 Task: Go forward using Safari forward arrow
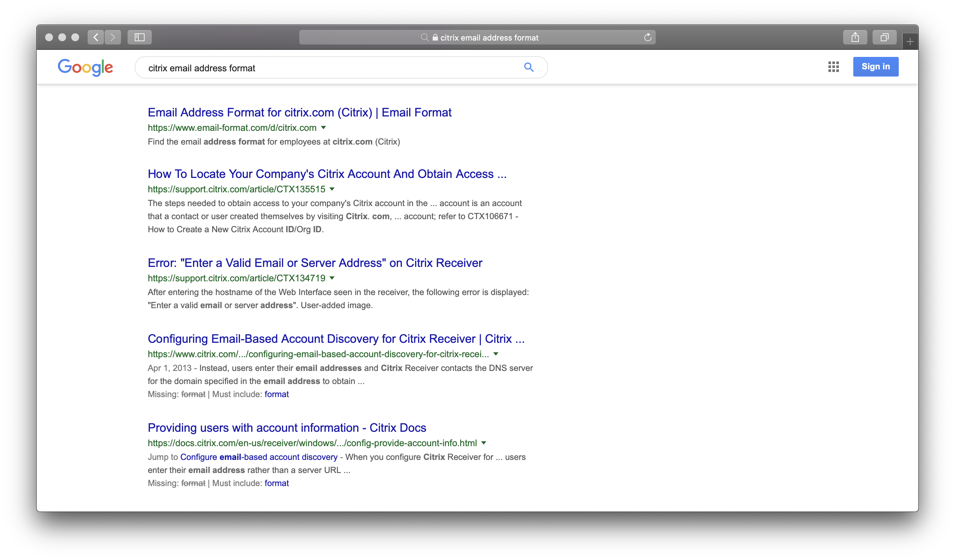tap(113, 37)
